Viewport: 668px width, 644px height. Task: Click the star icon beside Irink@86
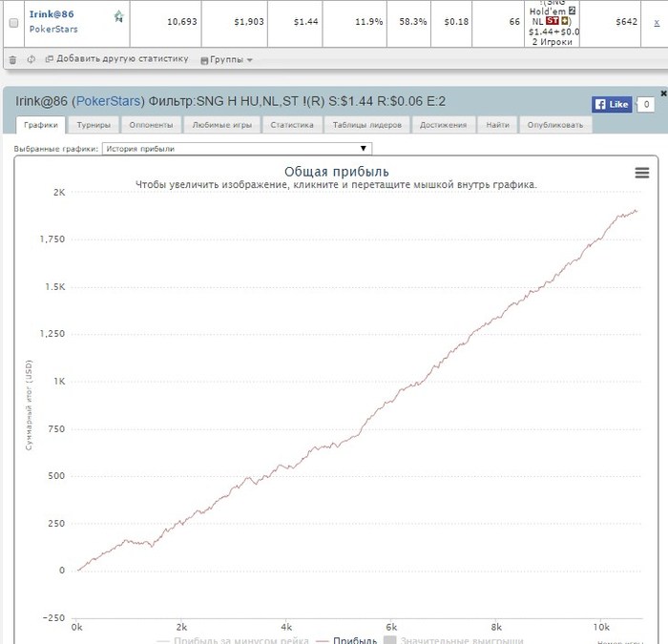coord(119,16)
